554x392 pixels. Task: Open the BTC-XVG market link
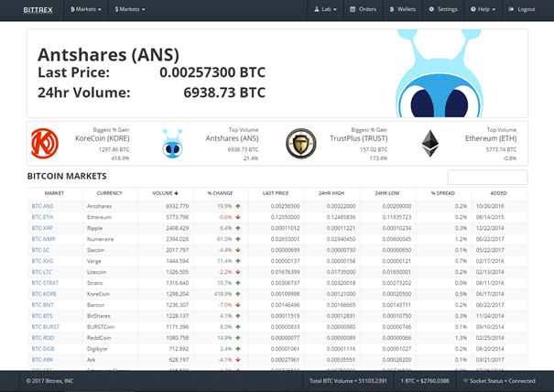(x=42, y=261)
